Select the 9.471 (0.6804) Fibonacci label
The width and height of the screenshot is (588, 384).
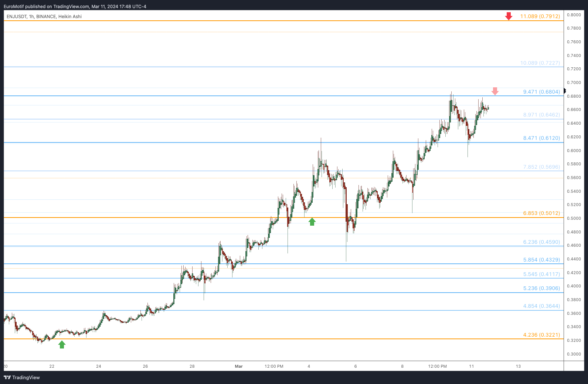tap(541, 92)
